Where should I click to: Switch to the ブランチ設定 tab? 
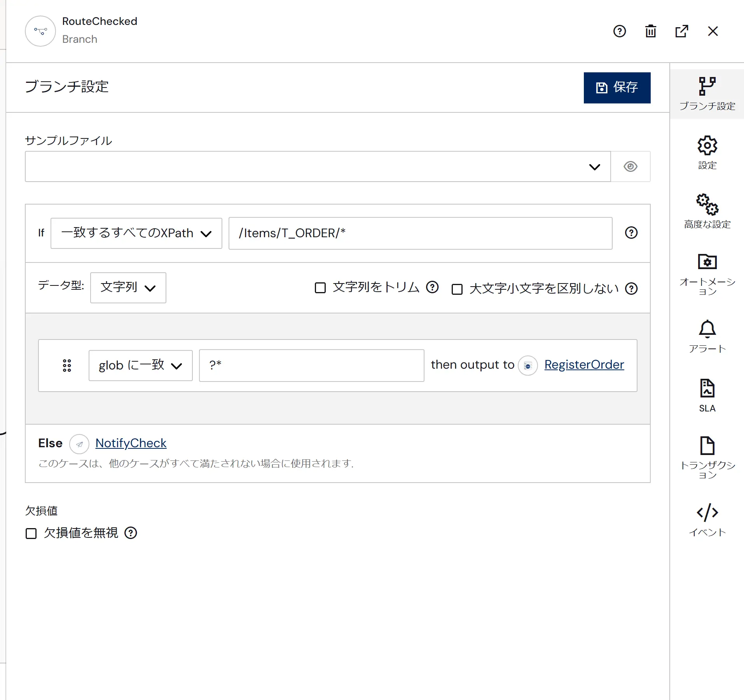click(707, 94)
